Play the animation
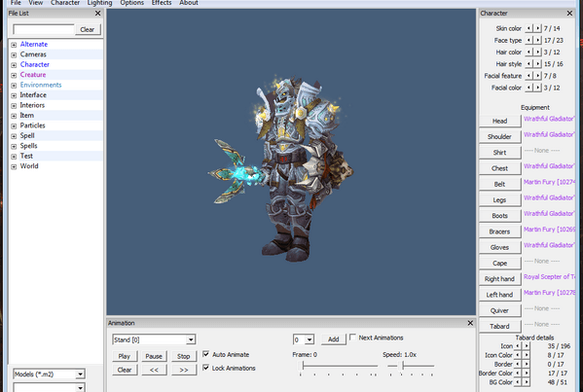 [125, 356]
